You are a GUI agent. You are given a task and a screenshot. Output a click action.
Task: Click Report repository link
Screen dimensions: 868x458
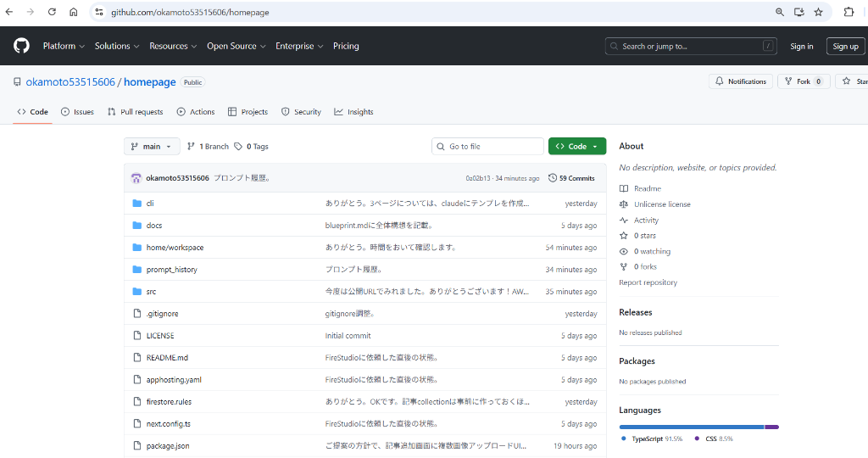(648, 282)
